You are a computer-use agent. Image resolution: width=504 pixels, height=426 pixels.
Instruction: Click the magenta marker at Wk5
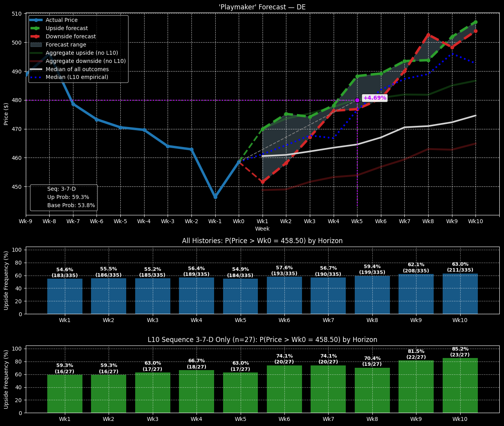pyautogui.click(x=357, y=100)
